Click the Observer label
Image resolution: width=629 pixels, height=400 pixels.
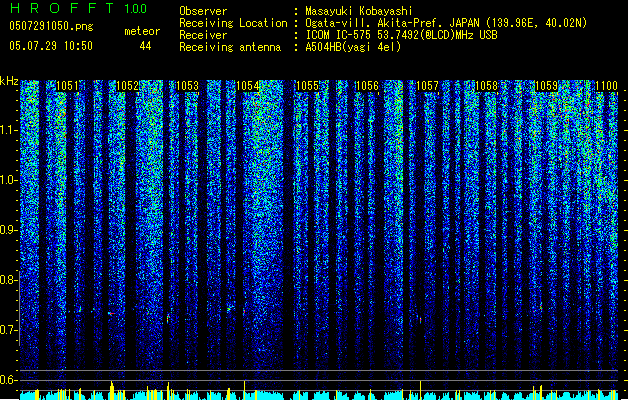[x=203, y=11]
